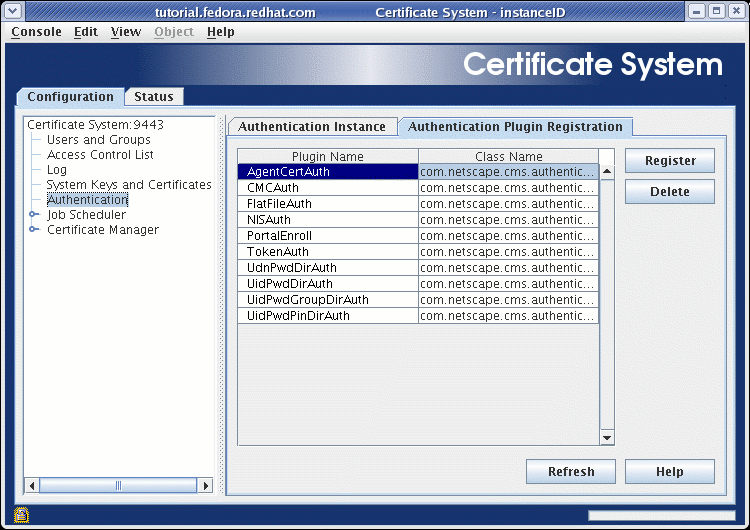Expand the Job Scheduler tree node
750x530 pixels.
(34, 214)
